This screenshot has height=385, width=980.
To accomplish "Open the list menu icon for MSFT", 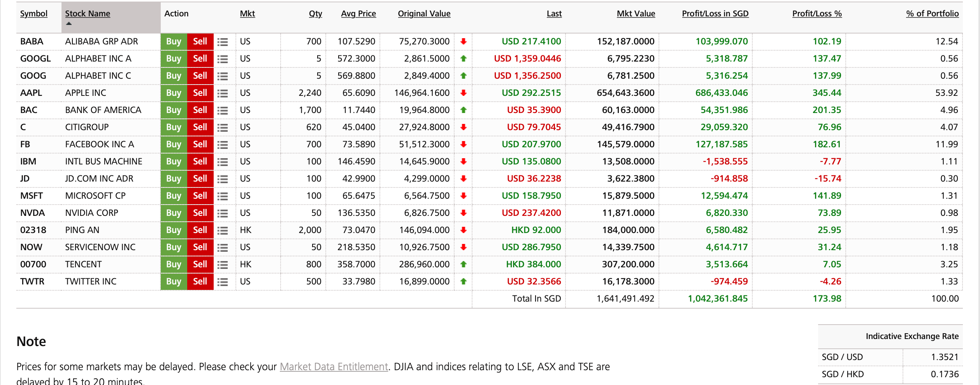I will click(x=223, y=196).
